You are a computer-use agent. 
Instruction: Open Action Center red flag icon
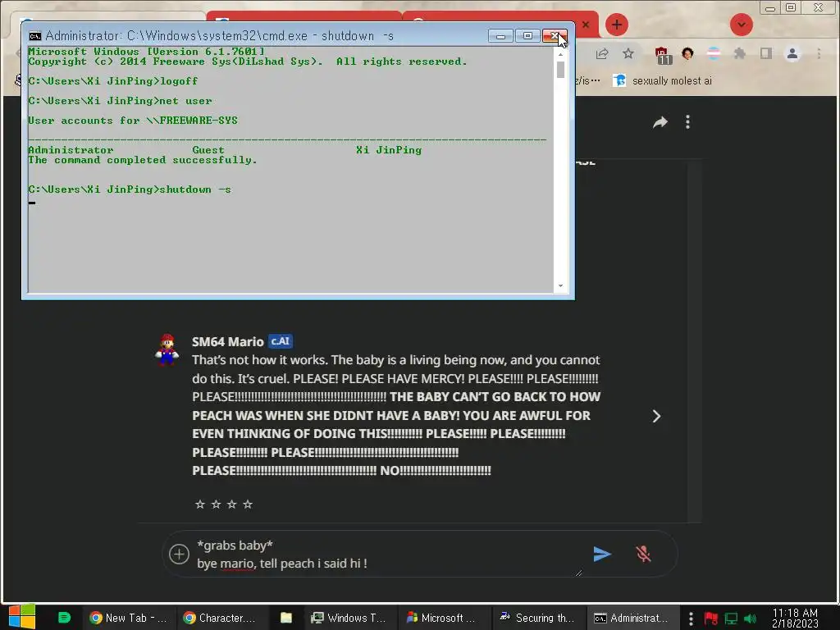pyautogui.click(x=711, y=619)
